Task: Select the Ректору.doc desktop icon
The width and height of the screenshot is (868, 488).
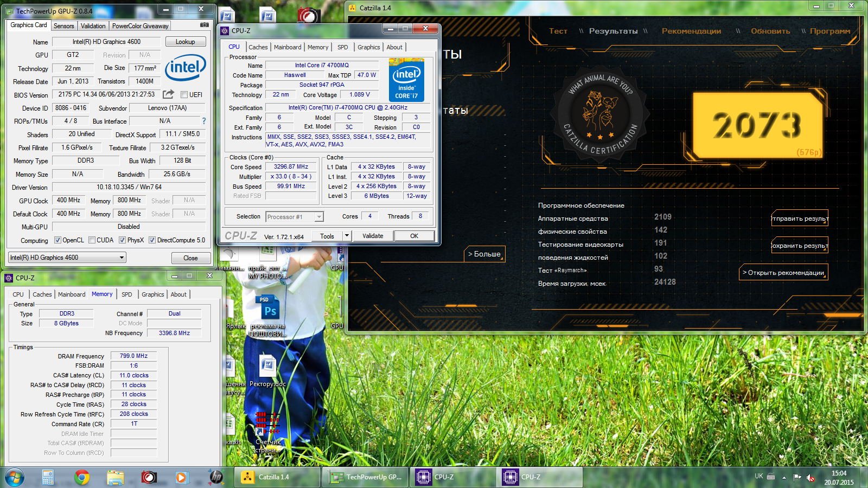Action: tap(267, 371)
